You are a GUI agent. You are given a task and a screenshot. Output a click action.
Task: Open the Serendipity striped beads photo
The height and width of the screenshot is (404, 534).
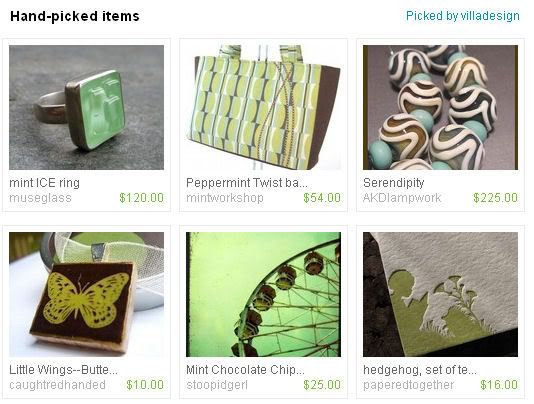(x=440, y=107)
